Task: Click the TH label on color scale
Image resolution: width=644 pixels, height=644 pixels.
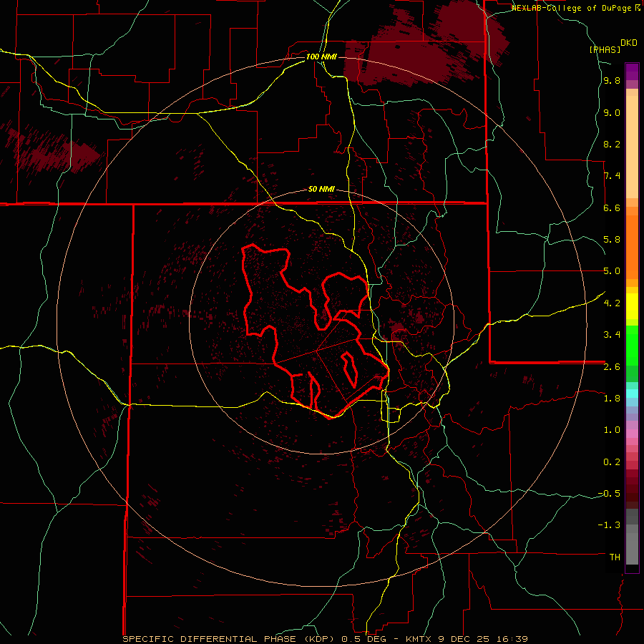Action: [615, 557]
